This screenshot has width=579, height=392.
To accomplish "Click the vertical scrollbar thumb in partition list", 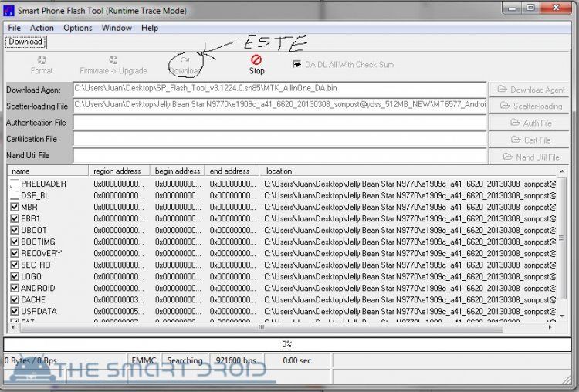I will tap(562, 238).
